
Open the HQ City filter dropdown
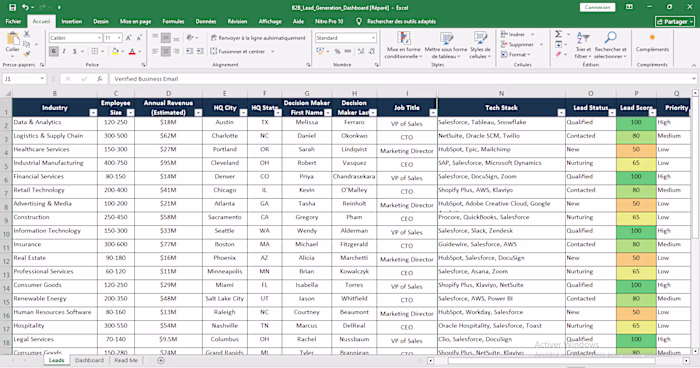click(243, 113)
